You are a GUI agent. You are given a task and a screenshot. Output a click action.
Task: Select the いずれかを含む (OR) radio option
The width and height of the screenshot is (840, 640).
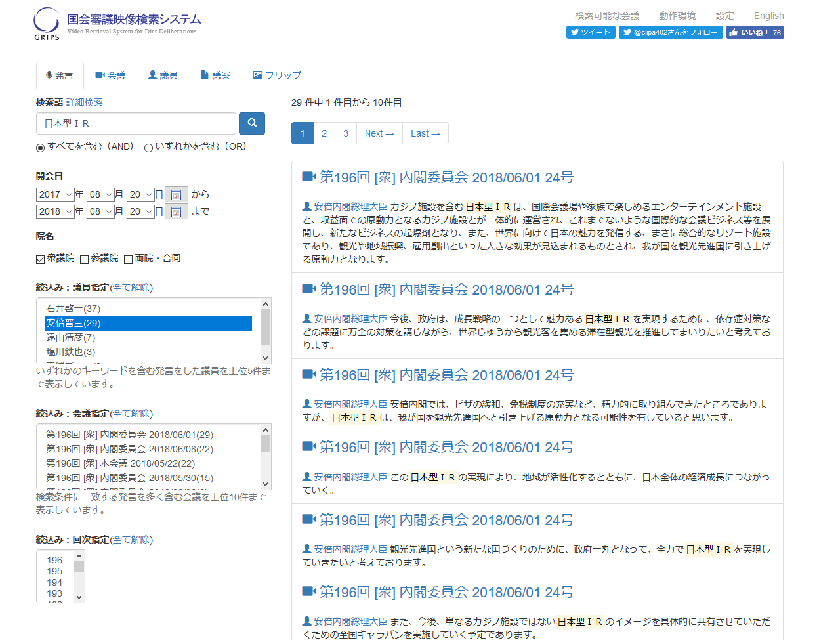[x=148, y=148]
